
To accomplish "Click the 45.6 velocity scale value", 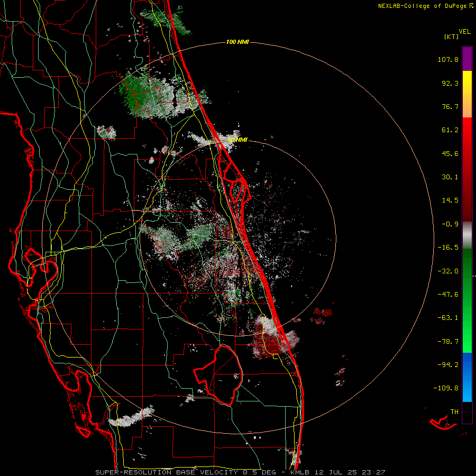I will (x=450, y=153).
